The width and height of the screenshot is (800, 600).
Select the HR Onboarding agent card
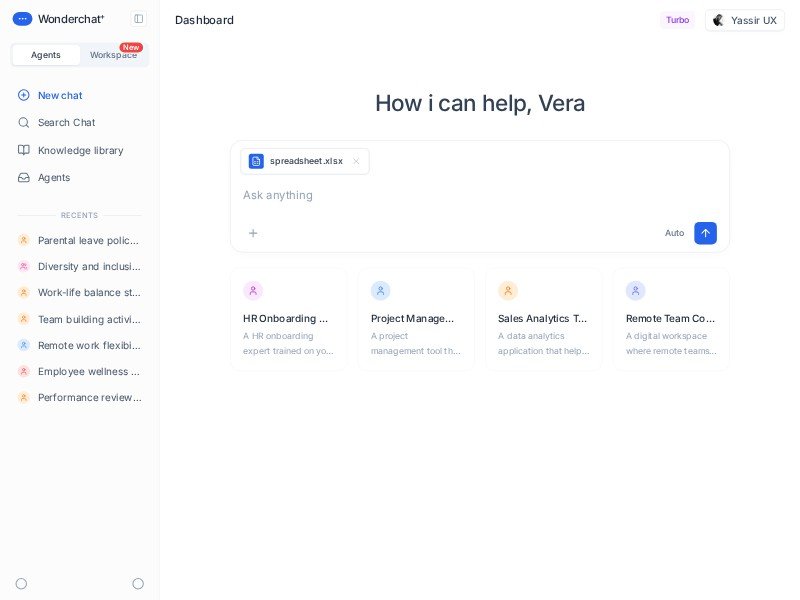(x=288, y=319)
